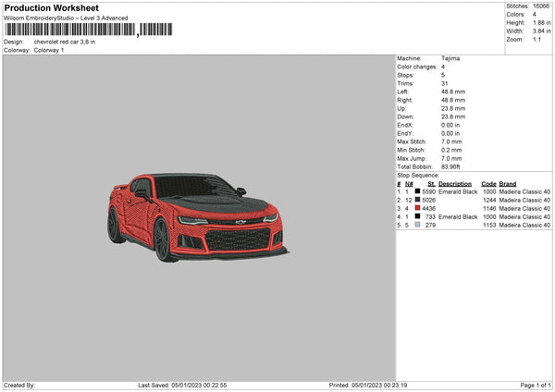The image size is (555, 392).
Task: Click 'Emerald Black' in stop row 1
Action: (458, 191)
